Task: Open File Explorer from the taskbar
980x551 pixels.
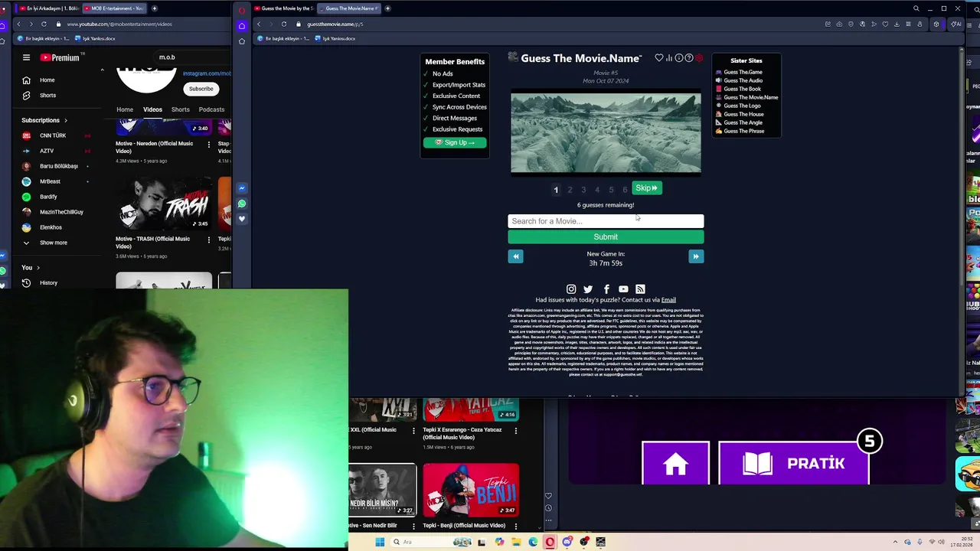Action: 516,542
